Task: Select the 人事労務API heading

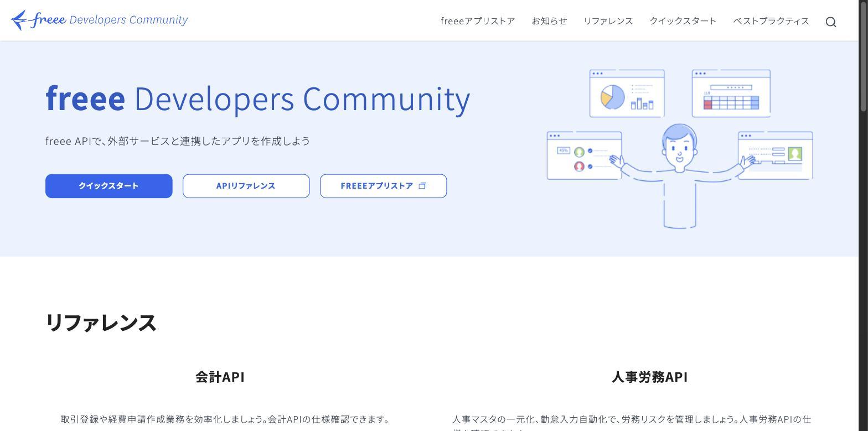Action: point(650,377)
